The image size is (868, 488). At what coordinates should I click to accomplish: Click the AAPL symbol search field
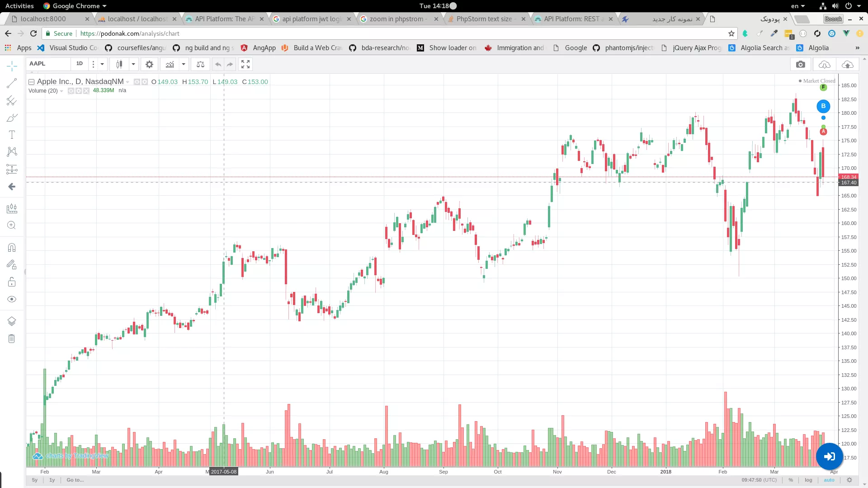coord(48,64)
